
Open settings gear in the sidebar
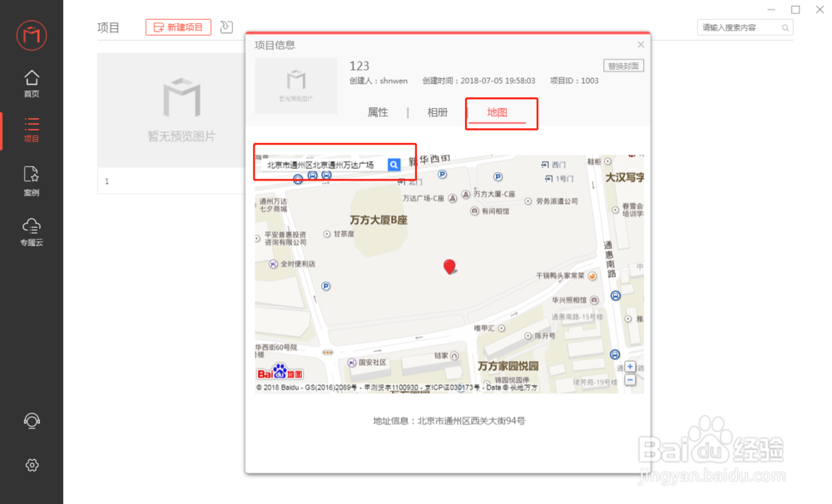click(32, 465)
